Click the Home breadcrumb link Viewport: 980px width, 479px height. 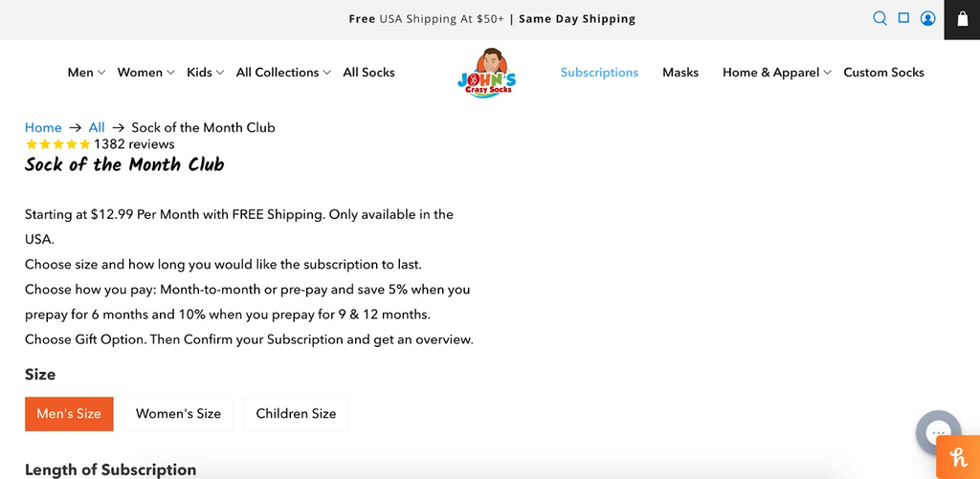43,127
